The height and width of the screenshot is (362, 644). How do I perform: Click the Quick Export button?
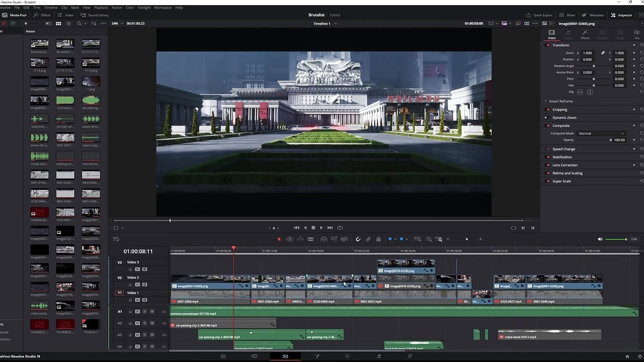[x=539, y=15]
